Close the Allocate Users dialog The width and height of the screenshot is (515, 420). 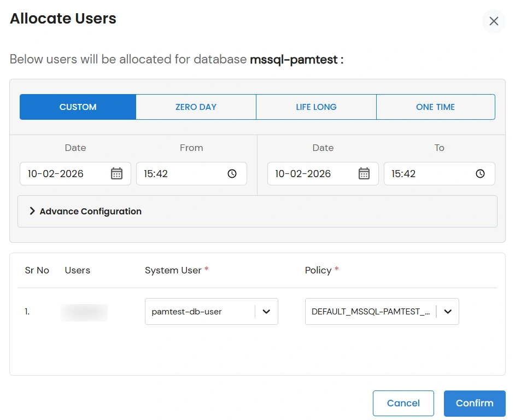point(494,21)
